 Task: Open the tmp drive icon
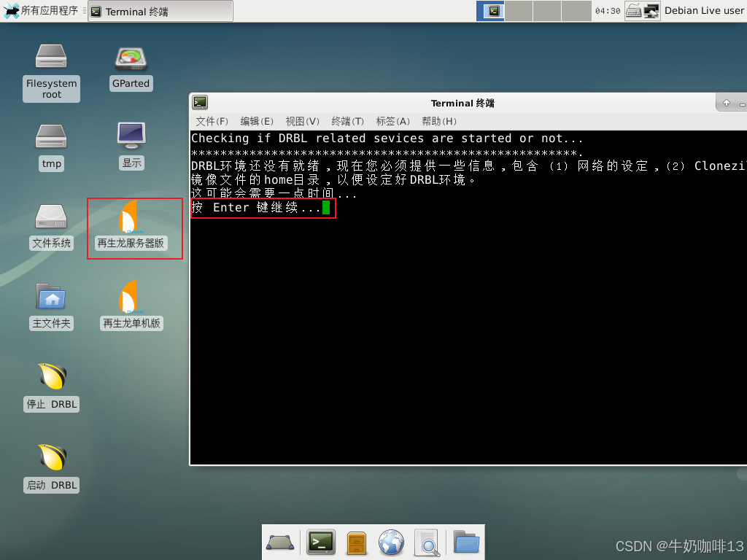pos(51,147)
